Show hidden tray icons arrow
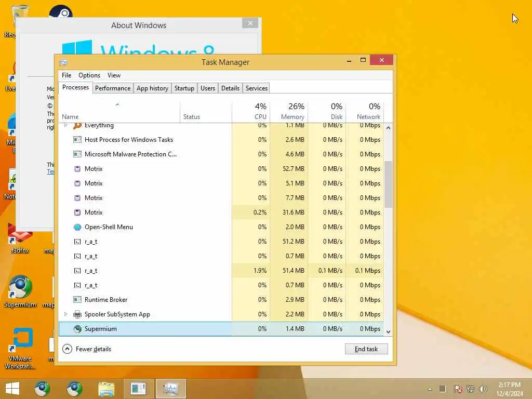Image resolution: width=532 pixels, height=399 pixels. pos(430,389)
